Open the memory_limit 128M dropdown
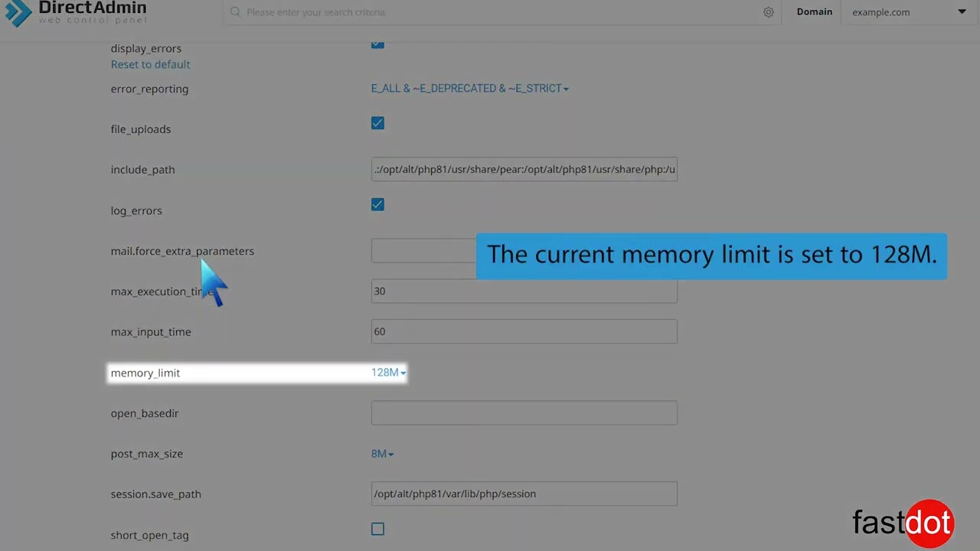This screenshot has width=980, height=551. coord(388,373)
